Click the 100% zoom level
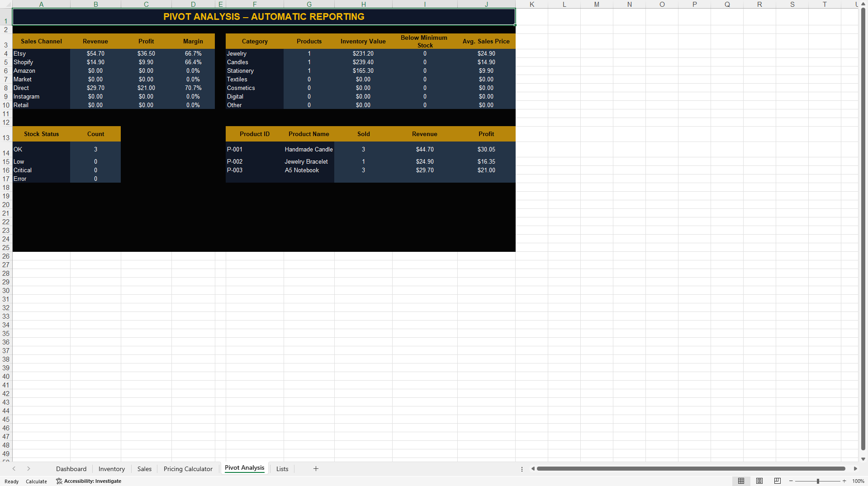The image size is (868, 486). point(858,481)
